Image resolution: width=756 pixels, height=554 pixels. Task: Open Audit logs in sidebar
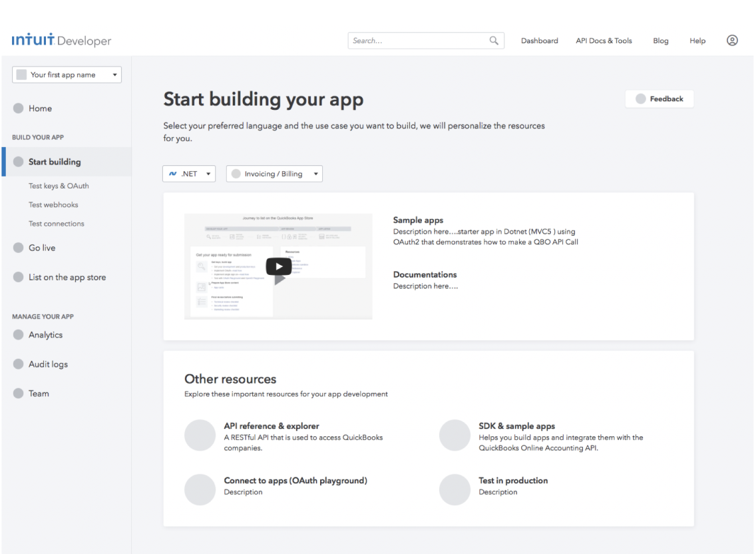tap(48, 364)
